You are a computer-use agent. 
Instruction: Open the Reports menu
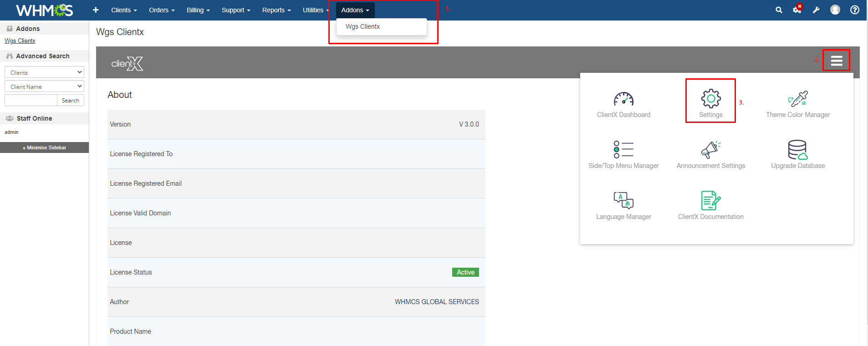pos(276,10)
